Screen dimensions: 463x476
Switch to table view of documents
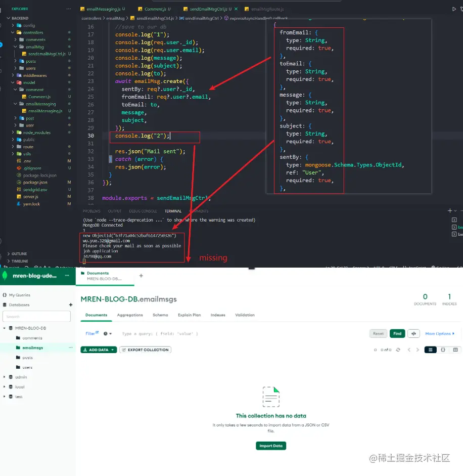point(455,350)
